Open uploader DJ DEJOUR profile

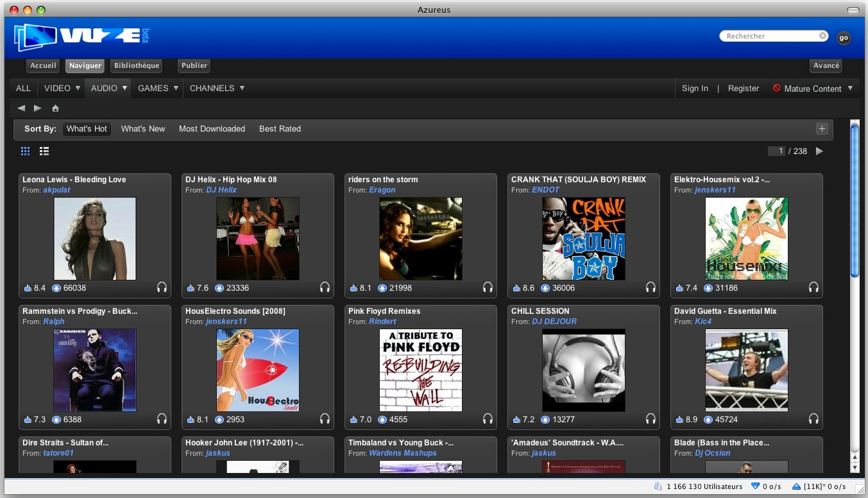pyautogui.click(x=554, y=322)
